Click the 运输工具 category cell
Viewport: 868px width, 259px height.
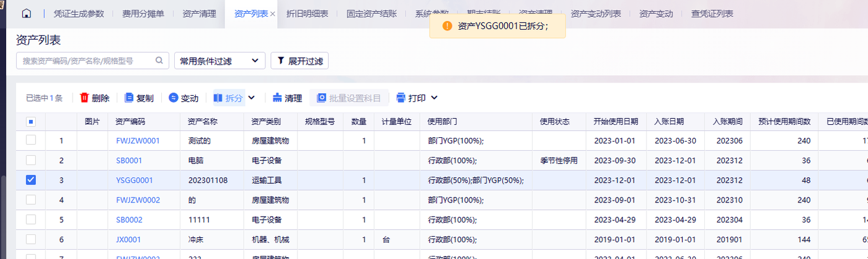[270, 180]
